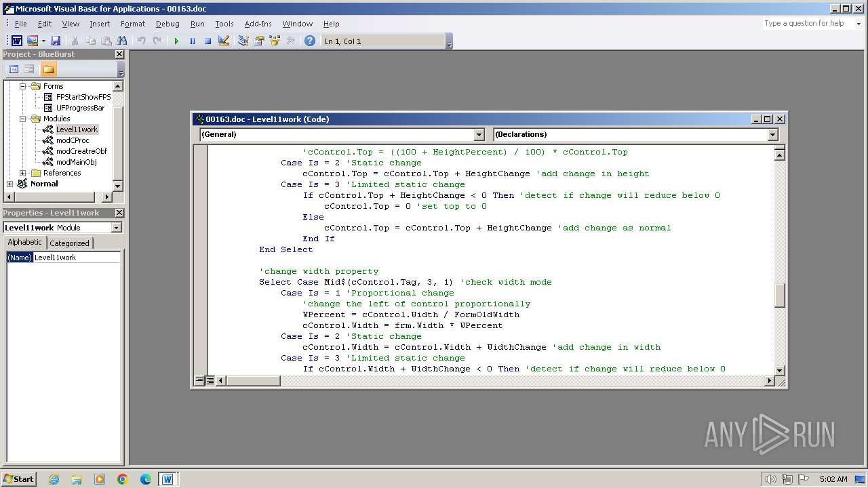Open Object Browser toolbar icon
The width and height of the screenshot is (868, 488).
275,41
